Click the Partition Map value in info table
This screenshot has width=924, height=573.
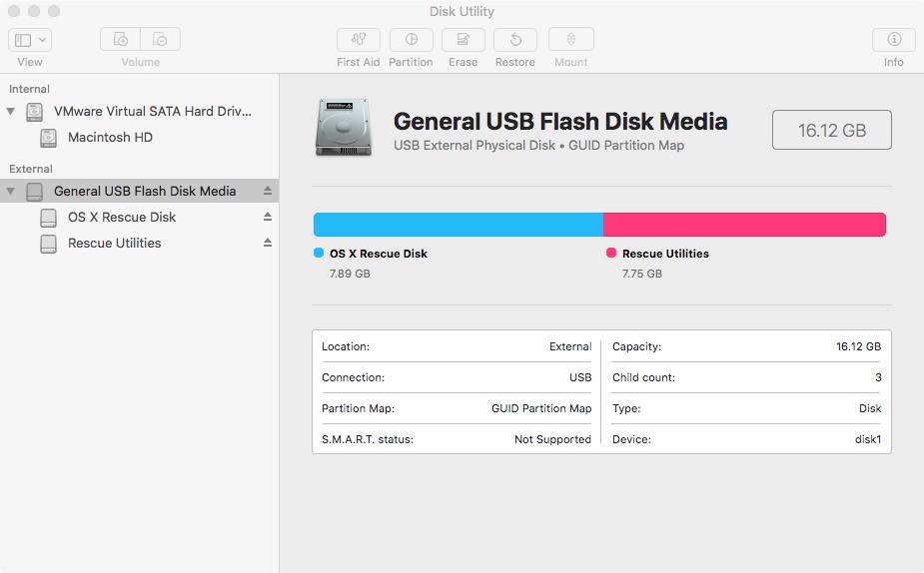tap(541, 408)
